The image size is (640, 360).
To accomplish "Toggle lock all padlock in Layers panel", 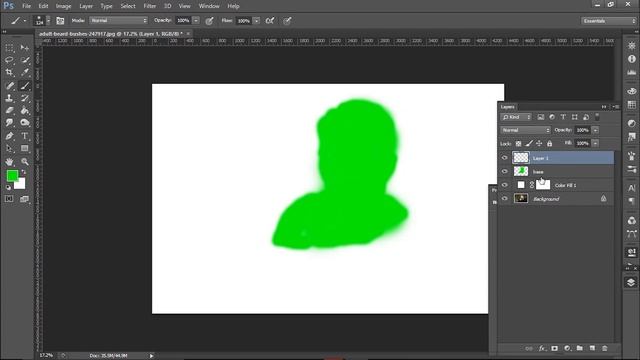I will click(549, 143).
